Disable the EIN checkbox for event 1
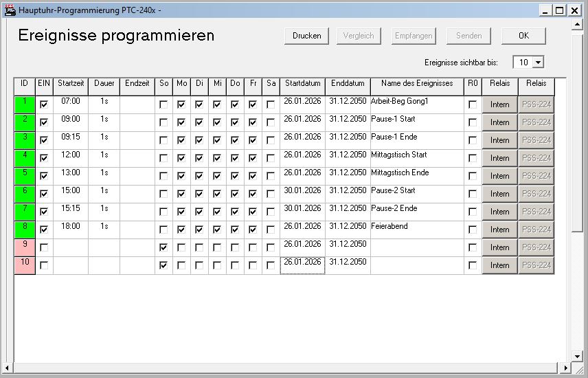Viewport: 588px width, 378px height. pyautogui.click(x=45, y=104)
